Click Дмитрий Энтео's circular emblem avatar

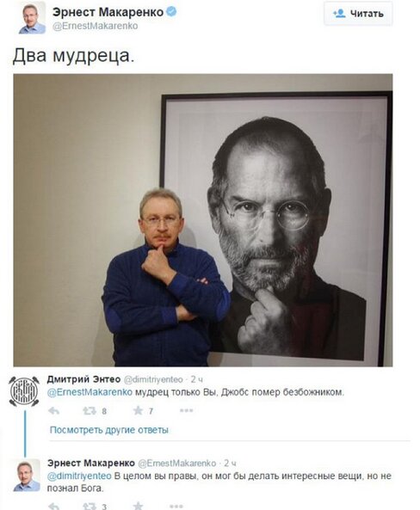click(x=24, y=391)
